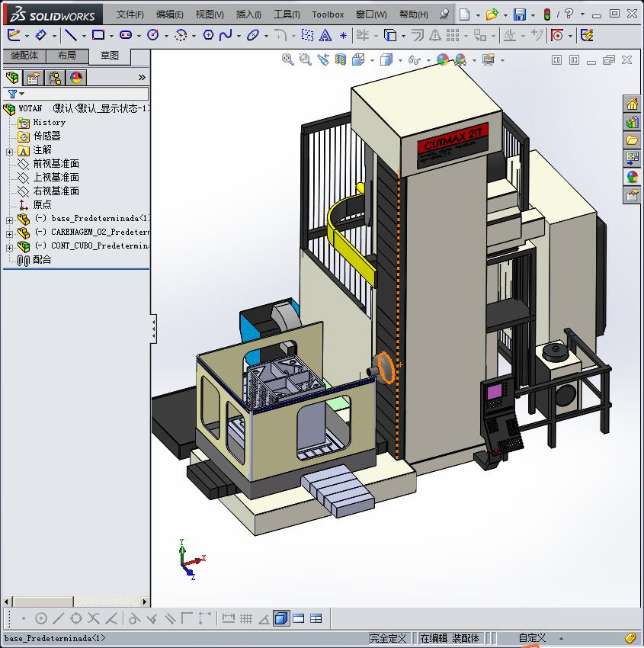Click Zoom to Fit magnifier
The height and width of the screenshot is (648, 644).
(288, 60)
